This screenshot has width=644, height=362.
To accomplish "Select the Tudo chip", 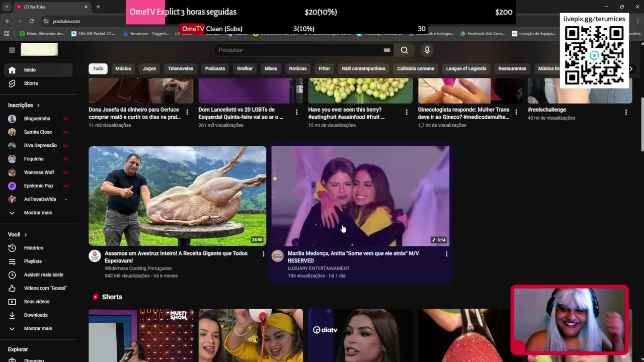I will [x=98, y=68].
